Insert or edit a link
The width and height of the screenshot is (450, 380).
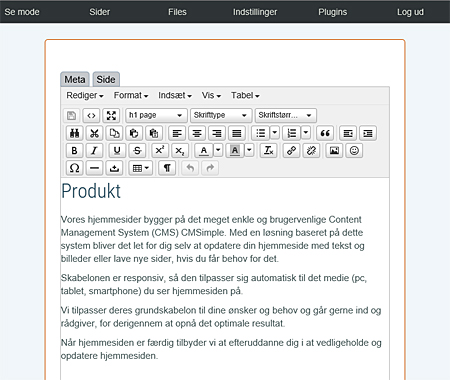point(291,150)
